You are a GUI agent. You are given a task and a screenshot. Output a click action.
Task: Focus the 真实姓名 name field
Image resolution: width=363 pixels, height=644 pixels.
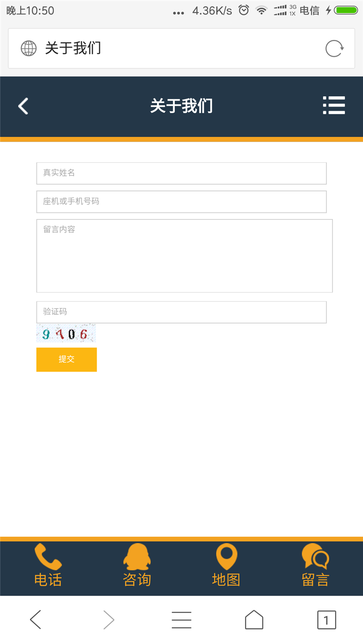tap(181, 173)
